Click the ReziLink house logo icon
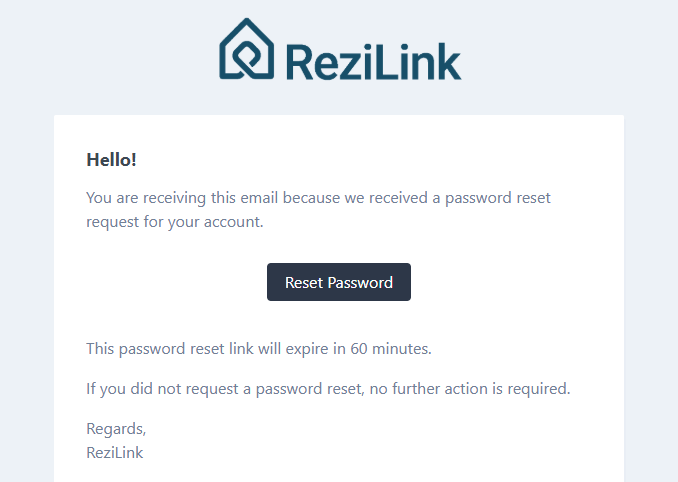This screenshot has width=678, height=482. pos(247,49)
